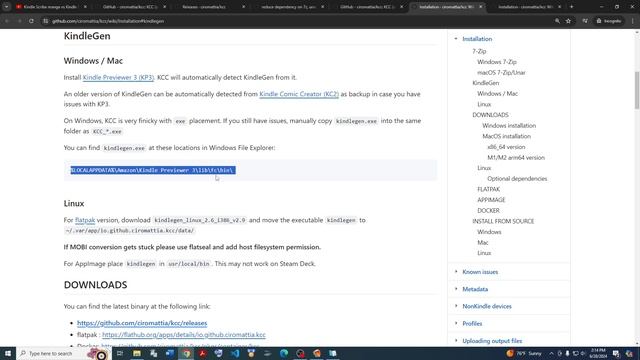640x360 pixels.
Task: Open the Kindle Comic Creator (KC2) link
Action: [x=299, y=94]
